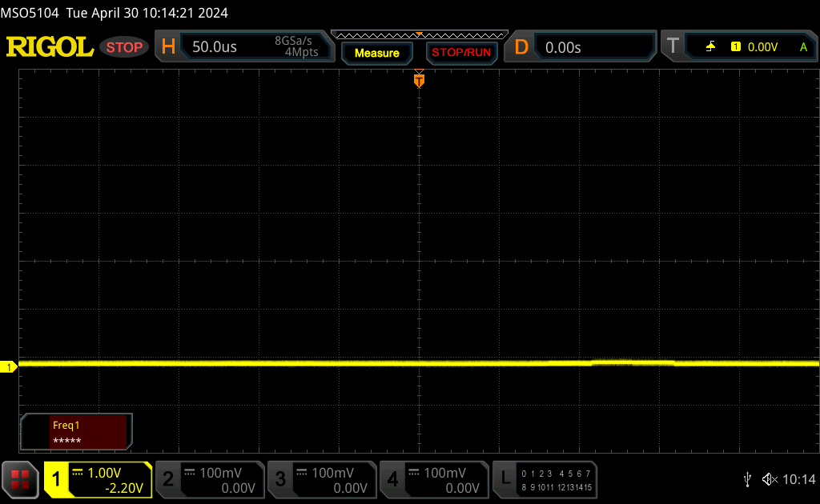Click the -2.20V channel 1 offset value
The width and height of the screenshot is (820, 504).
124,488
